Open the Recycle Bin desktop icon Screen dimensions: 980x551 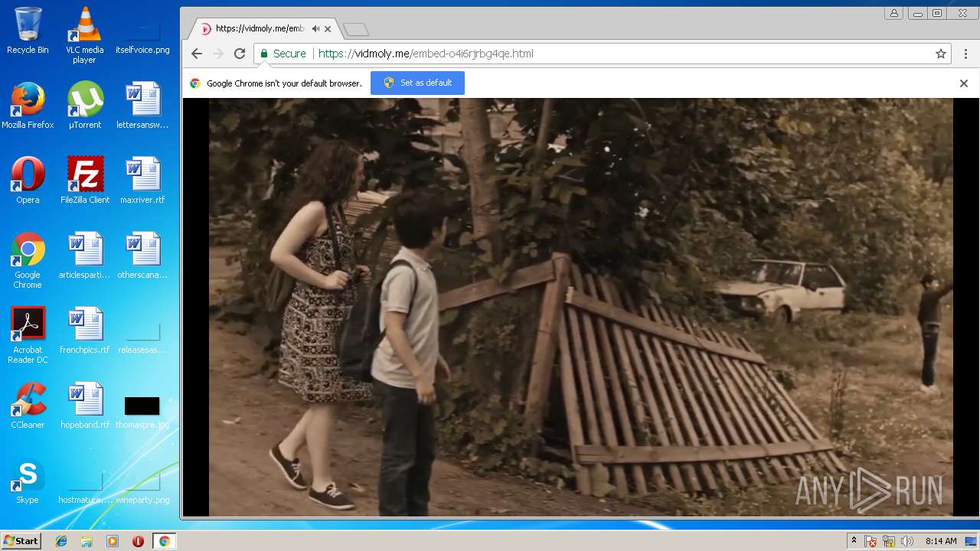coord(28,31)
